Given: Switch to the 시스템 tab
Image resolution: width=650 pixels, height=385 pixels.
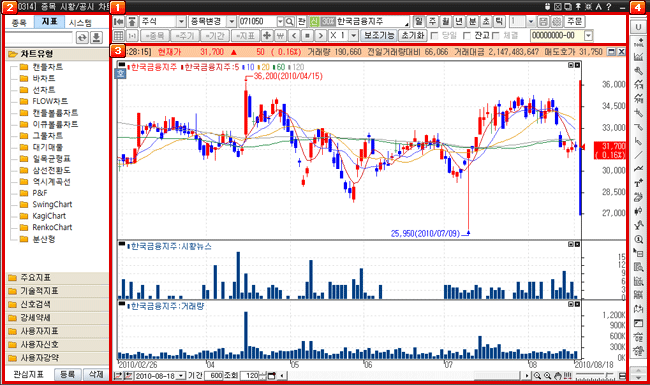Looking at the screenshot, I should click(80, 23).
